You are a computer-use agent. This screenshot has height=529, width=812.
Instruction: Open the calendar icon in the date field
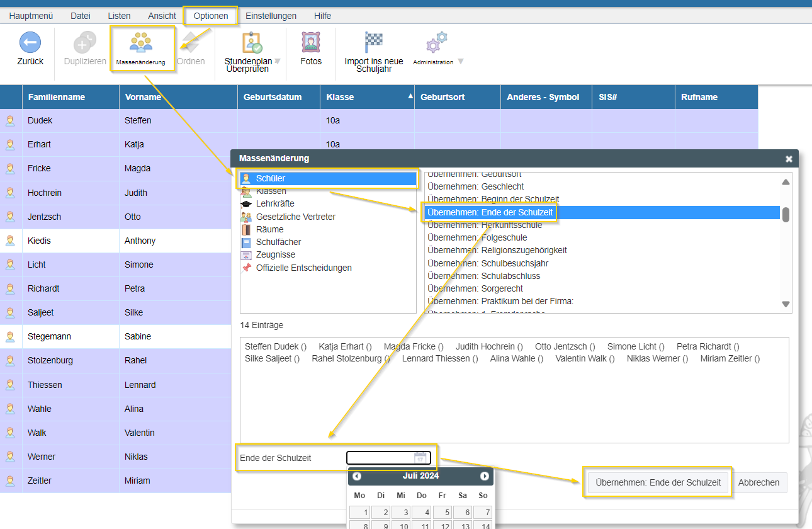coord(420,458)
